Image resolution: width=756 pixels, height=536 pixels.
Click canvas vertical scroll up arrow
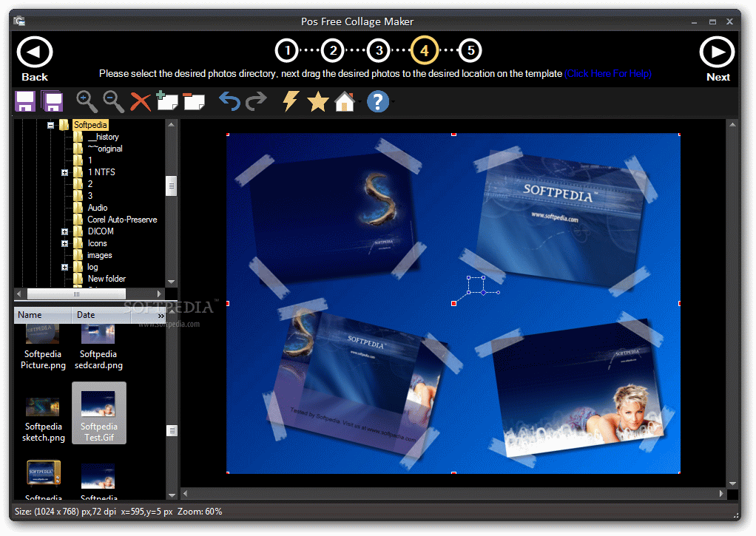(x=732, y=124)
